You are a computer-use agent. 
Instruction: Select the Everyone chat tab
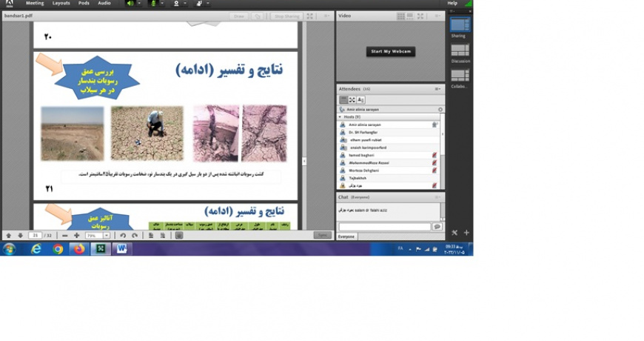coord(346,236)
